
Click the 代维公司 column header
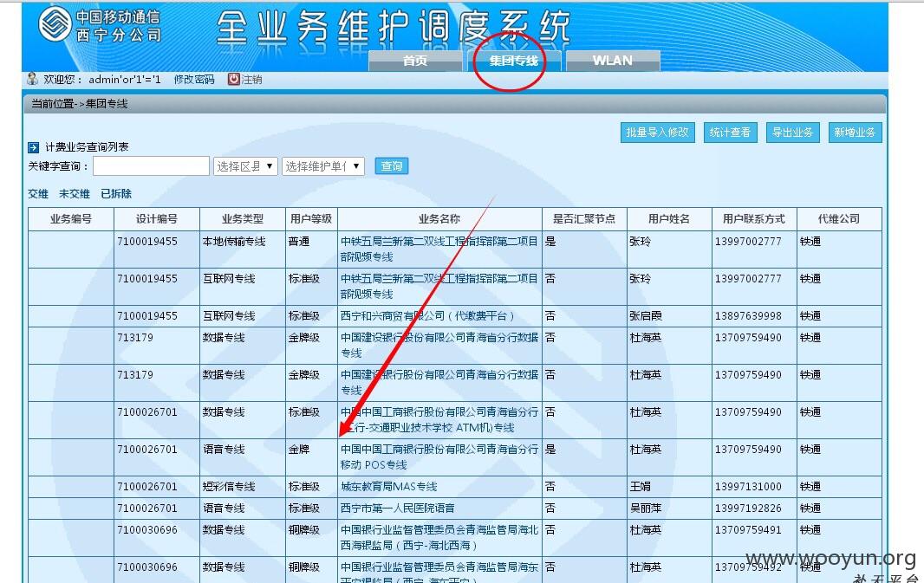(838, 219)
